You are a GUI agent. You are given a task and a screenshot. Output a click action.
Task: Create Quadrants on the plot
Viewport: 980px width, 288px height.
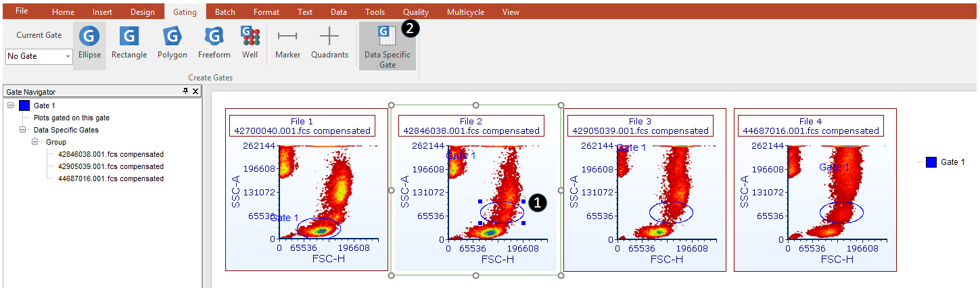[x=329, y=43]
